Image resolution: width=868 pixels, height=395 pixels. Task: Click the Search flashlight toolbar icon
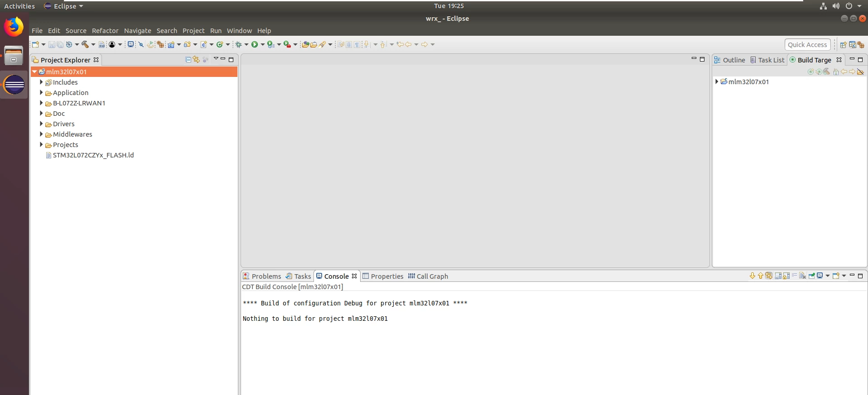(322, 44)
